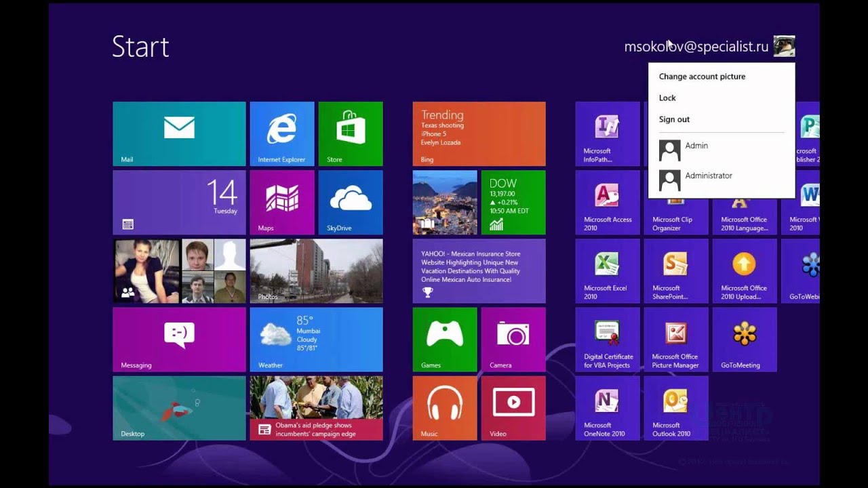Launch the Microsoft Publisher tile
The image size is (868, 488).
coord(808,134)
